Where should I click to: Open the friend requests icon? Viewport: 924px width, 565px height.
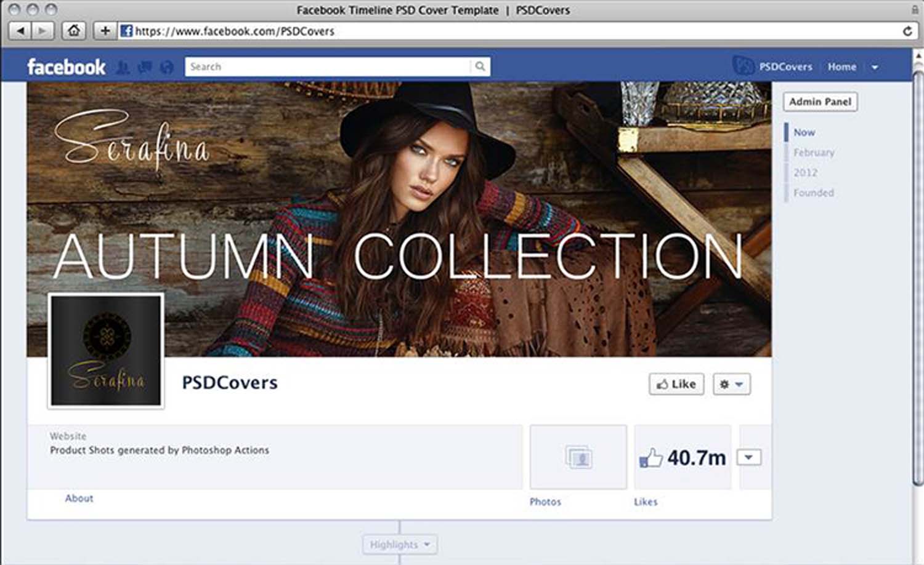click(x=123, y=67)
